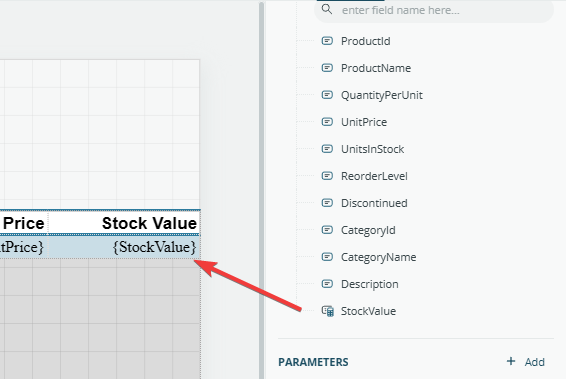Select the Stock Value header cell

pyautogui.click(x=124, y=223)
